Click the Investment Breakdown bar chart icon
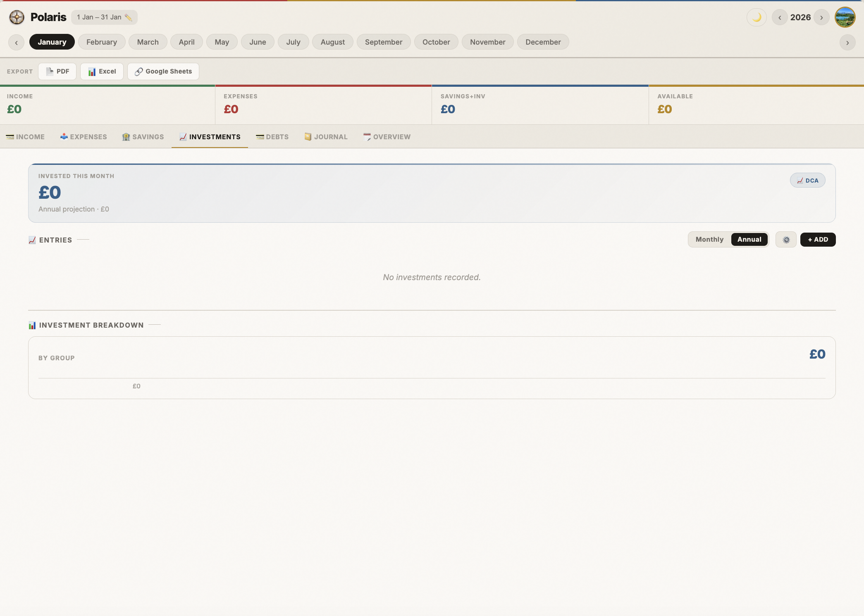864x616 pixels. click(32, 325)
